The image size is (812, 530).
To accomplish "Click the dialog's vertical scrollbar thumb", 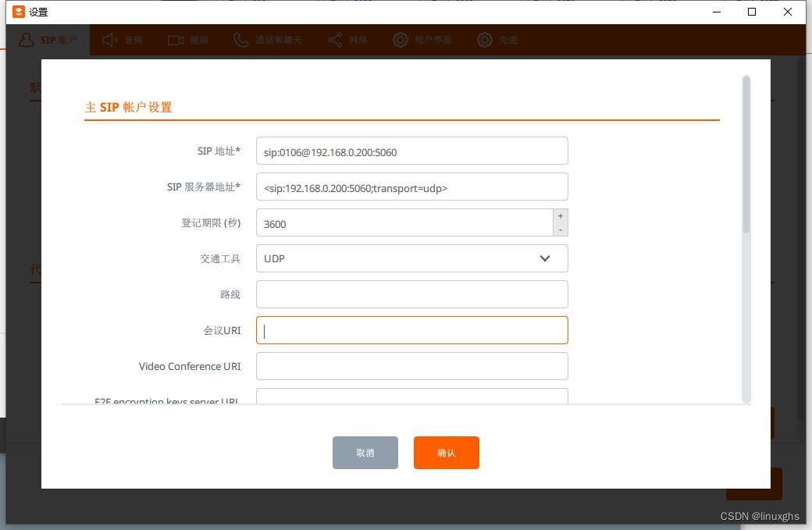I will (x=746, y=155).
